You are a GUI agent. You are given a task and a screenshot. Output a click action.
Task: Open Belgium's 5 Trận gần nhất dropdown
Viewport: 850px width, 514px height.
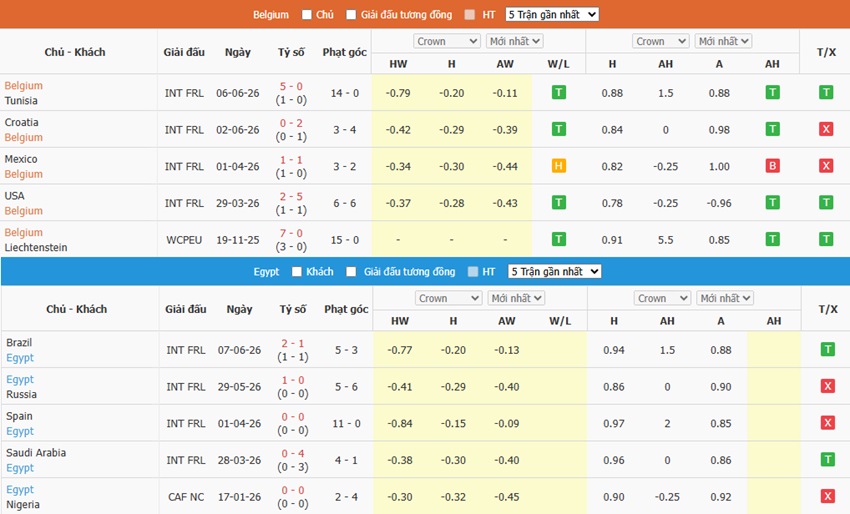coord(552,15)
